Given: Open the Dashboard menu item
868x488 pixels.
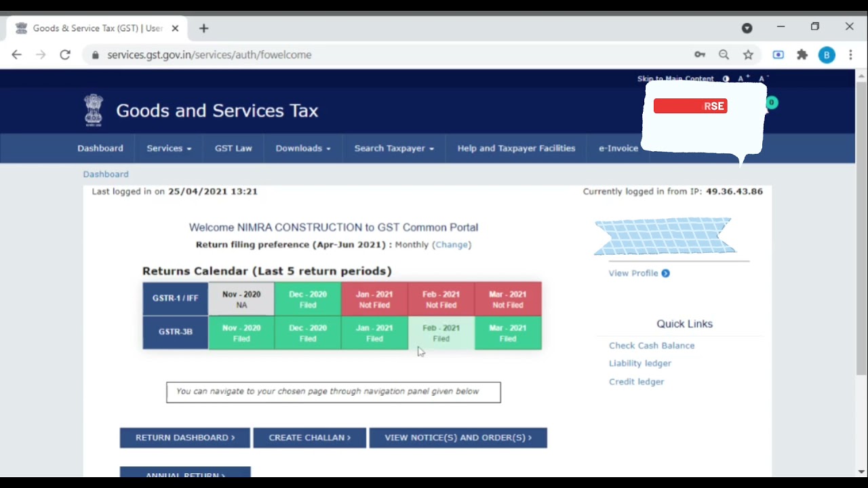Looking at the screenshot, I should click(100, 148).
